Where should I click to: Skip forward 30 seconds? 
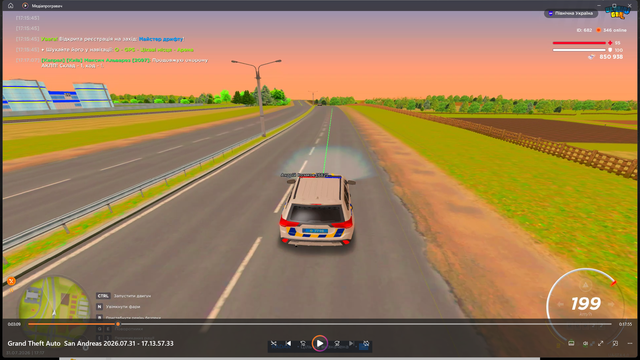click(337, 344)
